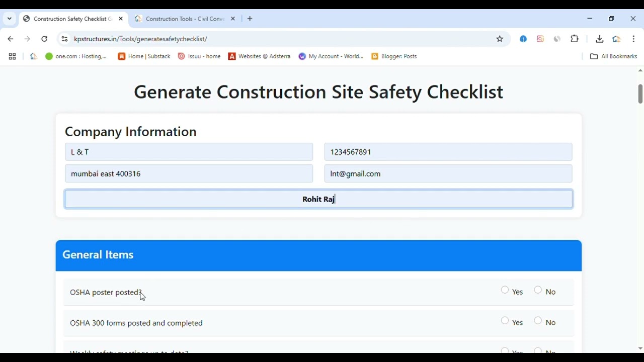Click the scroll down arrow
This screenshot has width=644, height=362.
click(640, 349)
